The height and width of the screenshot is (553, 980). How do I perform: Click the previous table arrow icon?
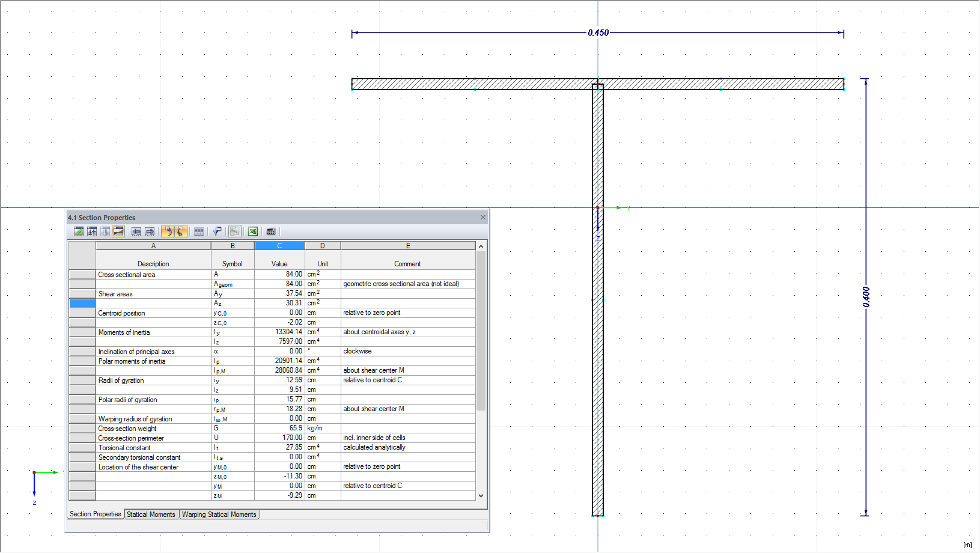point(136,231)
